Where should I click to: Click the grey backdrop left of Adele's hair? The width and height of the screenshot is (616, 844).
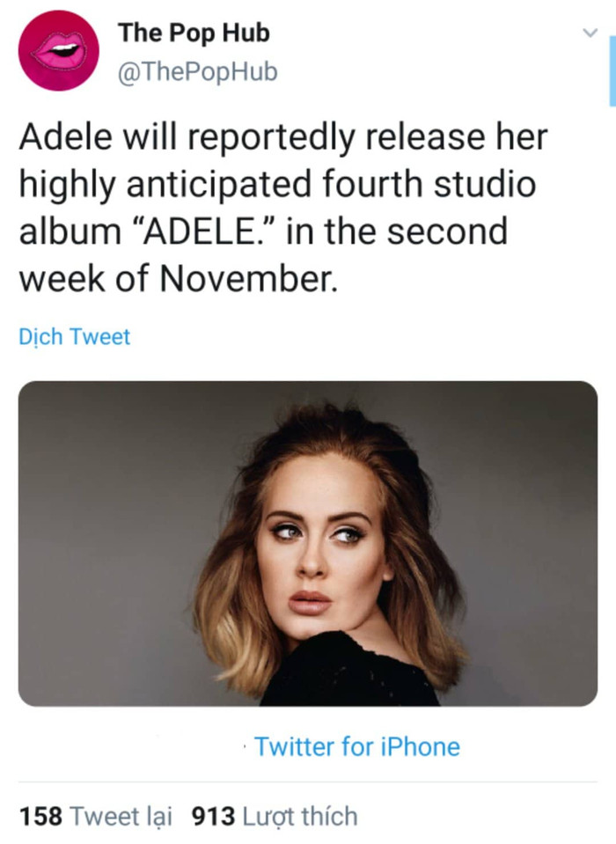(107, 539)
